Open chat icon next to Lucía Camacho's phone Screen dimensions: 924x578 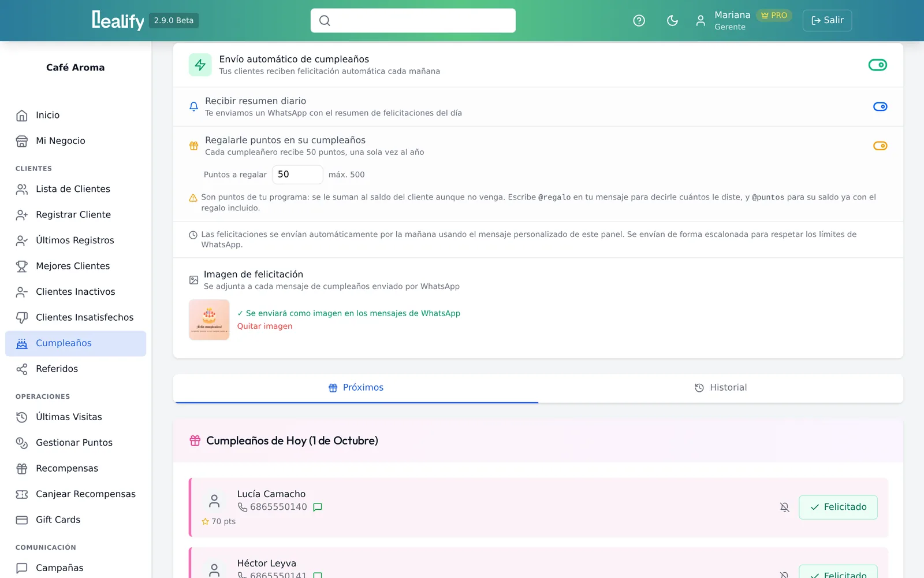click(x=318, y=507)
